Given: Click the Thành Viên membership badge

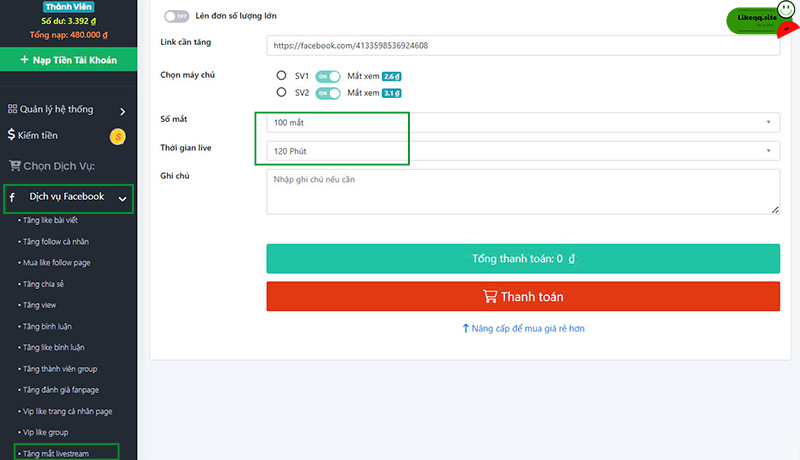Looking at the screenshot, I should [68, 6].
